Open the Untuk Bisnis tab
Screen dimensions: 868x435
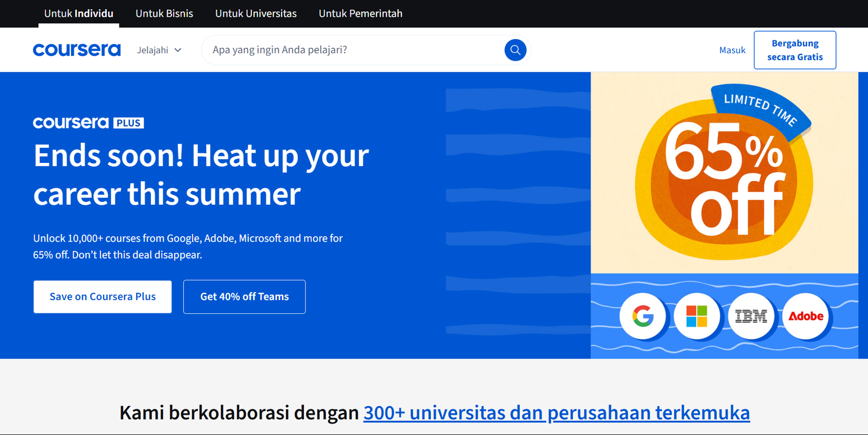click(x=164, y=14)
